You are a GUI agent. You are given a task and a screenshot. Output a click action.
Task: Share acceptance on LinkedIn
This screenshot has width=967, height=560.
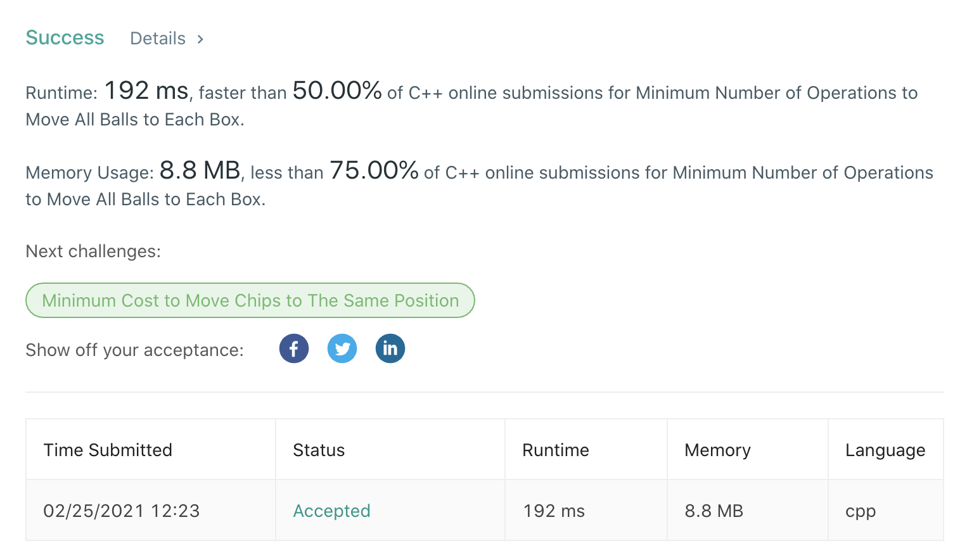click(x=390, y=348)
